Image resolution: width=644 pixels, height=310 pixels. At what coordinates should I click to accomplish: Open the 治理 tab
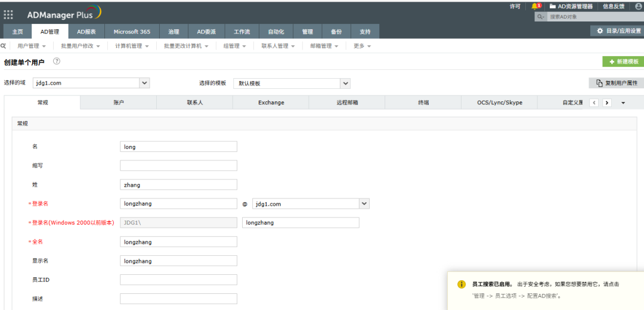pyautogui.click(x=174, y=32)
